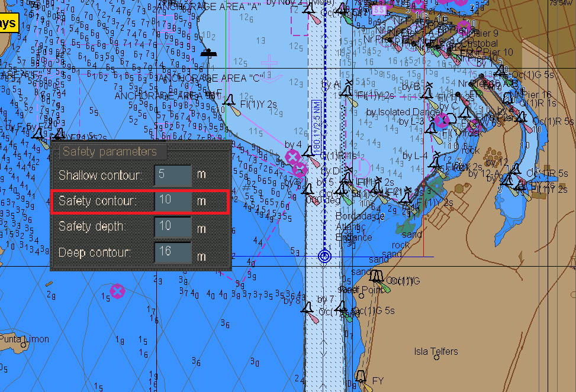Click the Deep contour value of 16
This screenshot has width=576, height=392.
(171, 252)
